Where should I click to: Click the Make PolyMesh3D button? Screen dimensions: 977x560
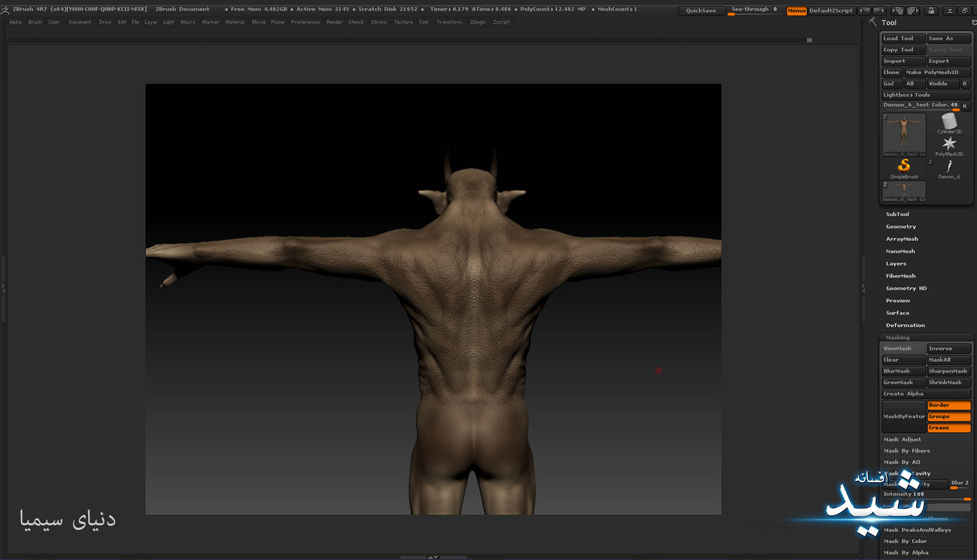[937, 72]
